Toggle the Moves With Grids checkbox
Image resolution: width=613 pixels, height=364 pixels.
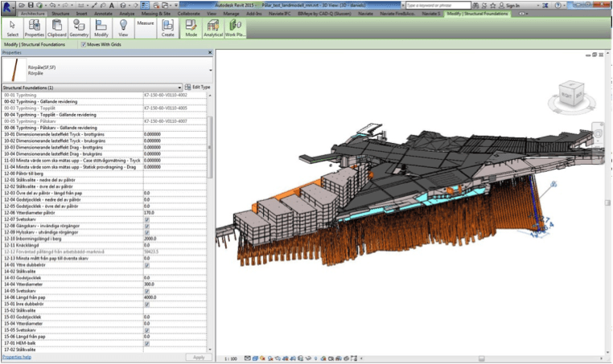[85, 45]
